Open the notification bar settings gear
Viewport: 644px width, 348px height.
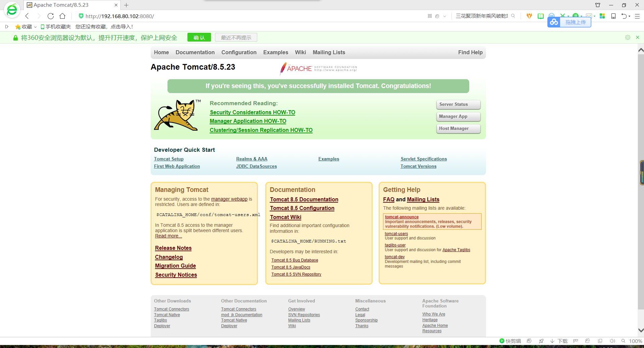[x=628, y=38]
